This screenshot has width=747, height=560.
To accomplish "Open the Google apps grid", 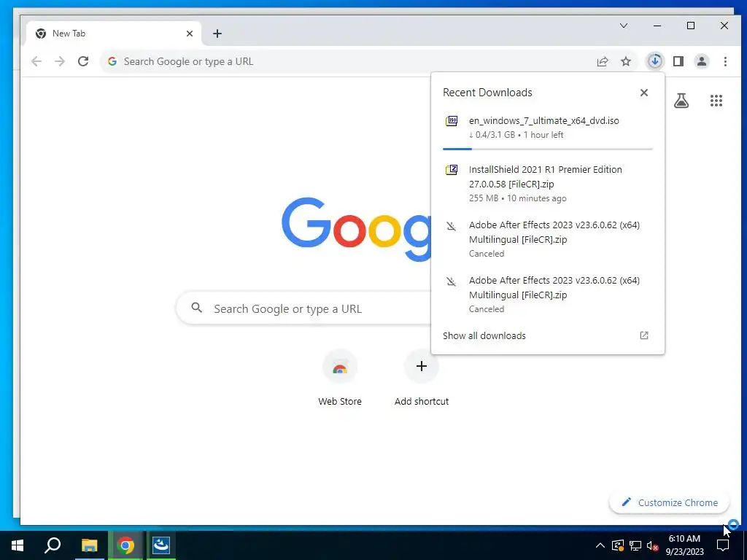I will [x=716, y=101].
